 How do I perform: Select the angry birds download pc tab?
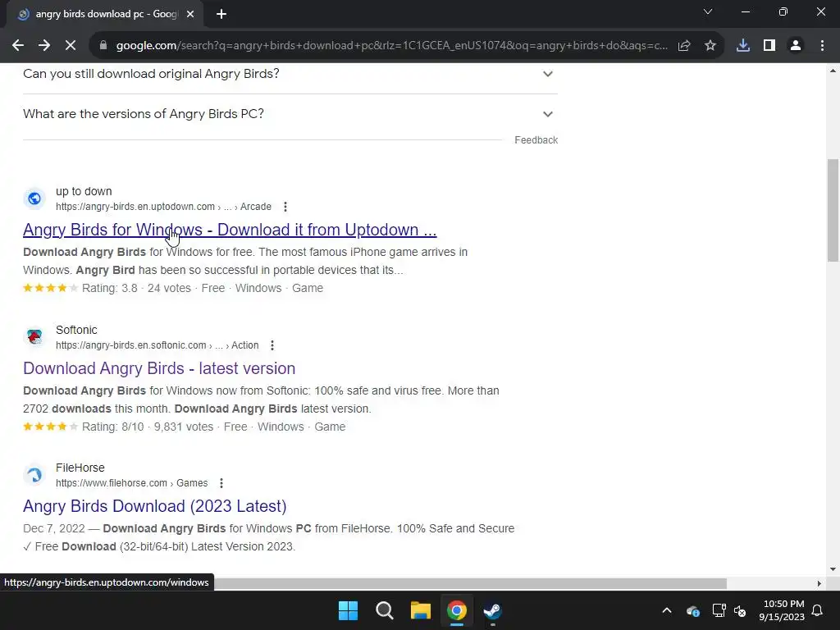click(x=105, y=15)
